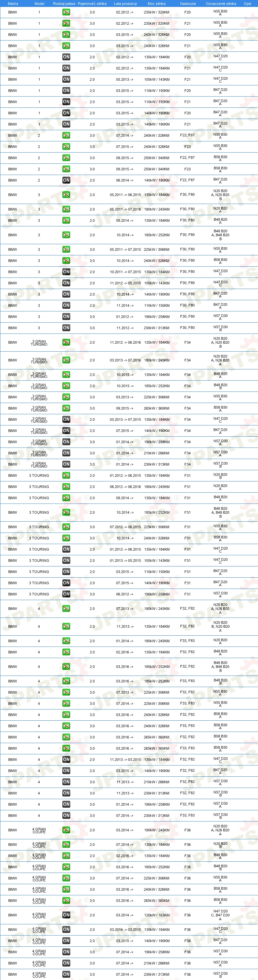Click the Rodzaj paliwa column header
258x980 pixels.
(64, 3)
